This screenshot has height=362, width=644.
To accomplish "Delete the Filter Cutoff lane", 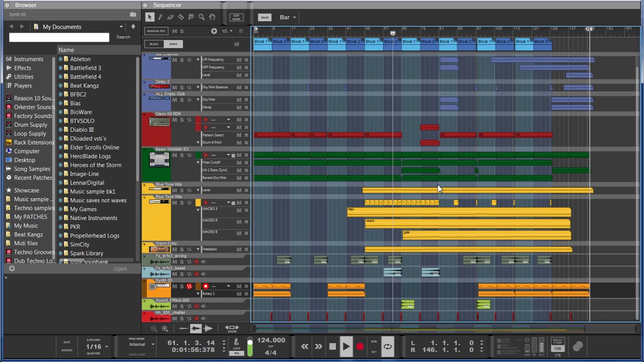I will pos(246,162).
